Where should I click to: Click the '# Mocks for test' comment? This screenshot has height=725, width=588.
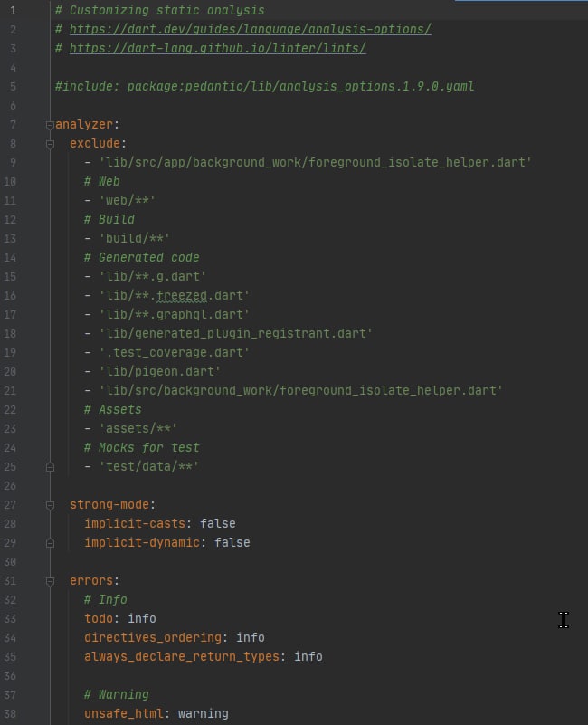(141, 447)
